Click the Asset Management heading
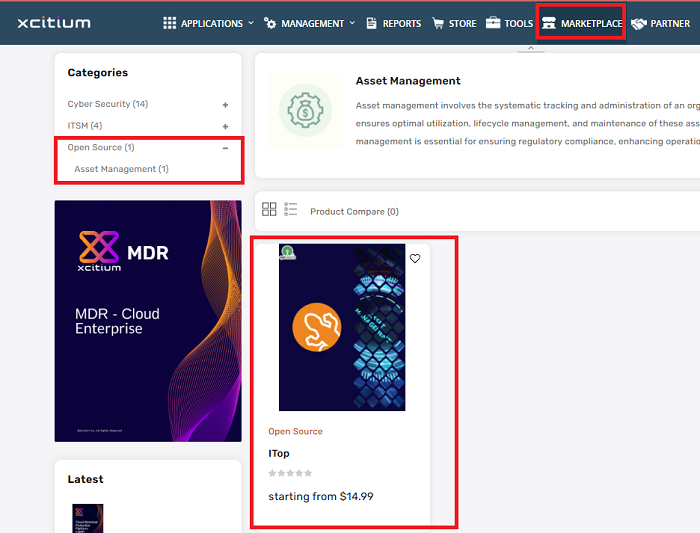This screenshot has width=700, height=533. (408, 81)
